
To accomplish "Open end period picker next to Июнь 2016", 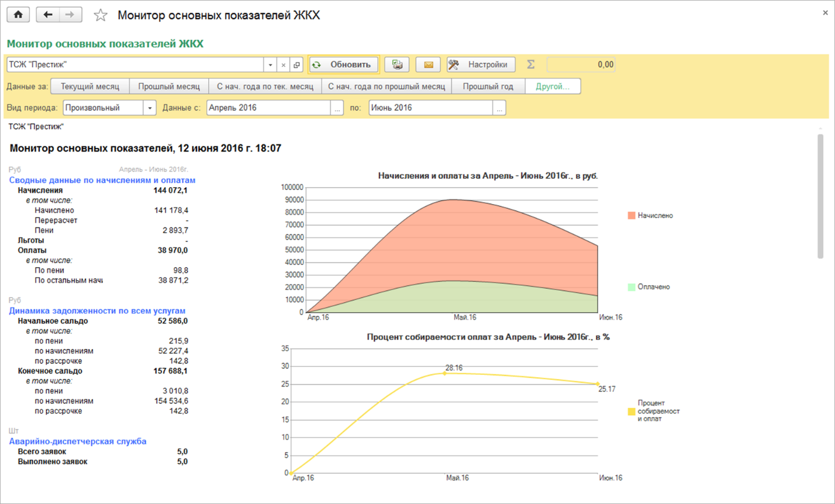I will click(499, 108).
